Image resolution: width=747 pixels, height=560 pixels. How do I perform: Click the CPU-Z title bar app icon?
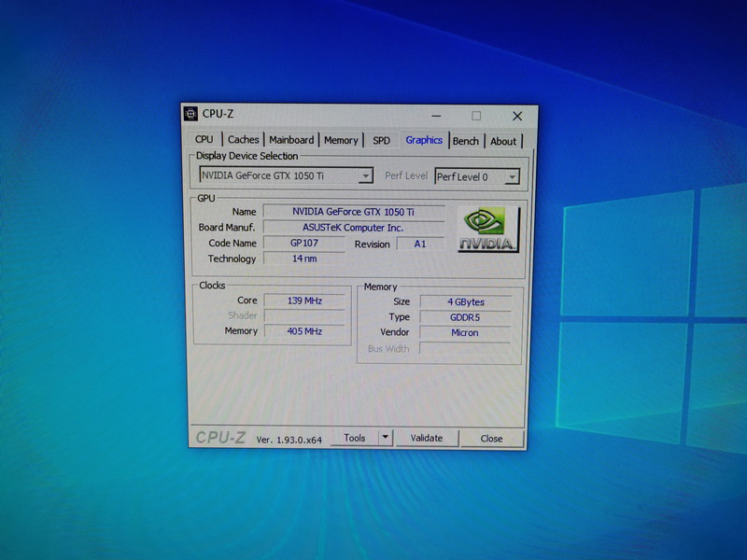pyautogui.click(x=190, y=114)
